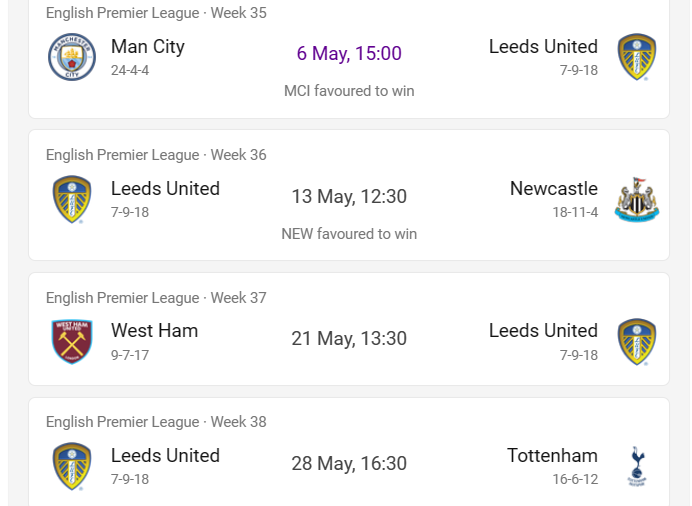Click 'NEW favoured to win' prediction text
Screen dimensions: 692x506
click(349, 234)
